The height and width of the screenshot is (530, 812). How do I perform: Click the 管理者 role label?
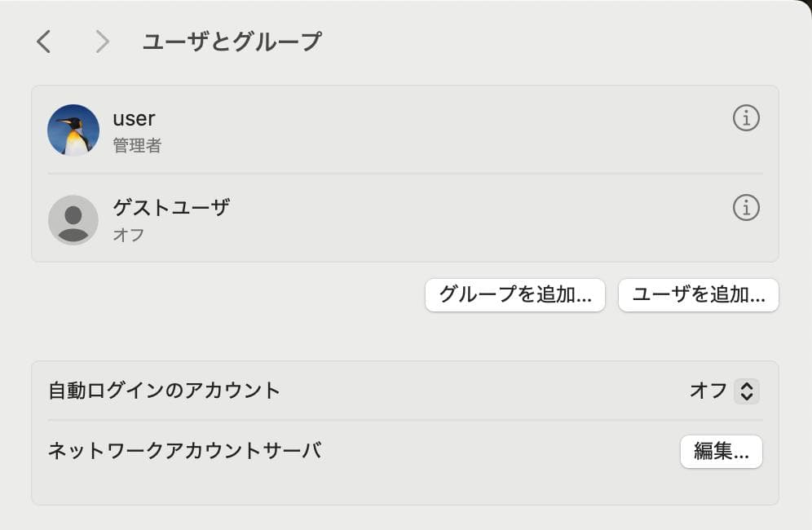tap(137, 146)
